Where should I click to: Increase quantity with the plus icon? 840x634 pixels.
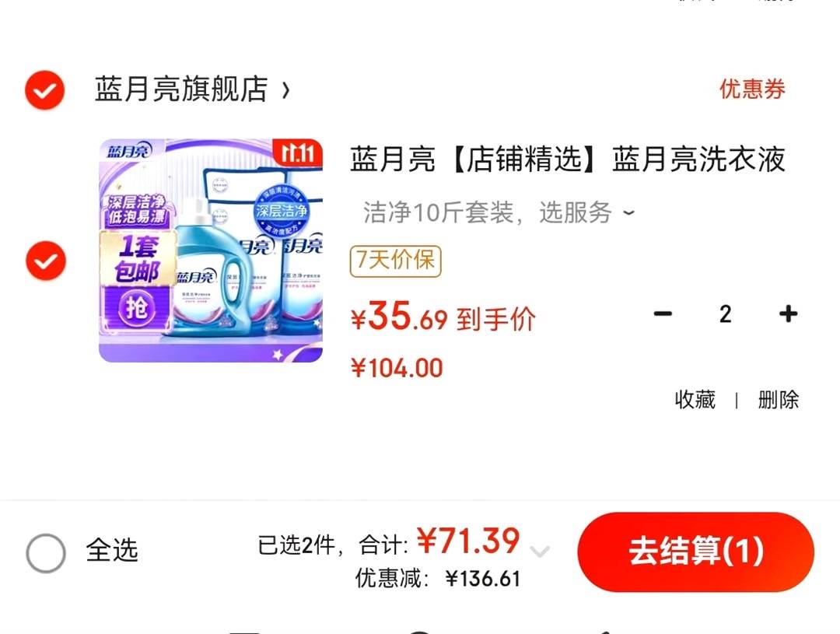pyautogui.click(x=788, y=314)
